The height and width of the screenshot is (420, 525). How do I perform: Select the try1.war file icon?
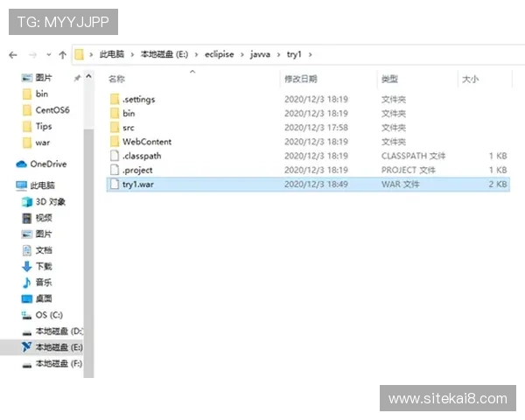coord(115,184)
